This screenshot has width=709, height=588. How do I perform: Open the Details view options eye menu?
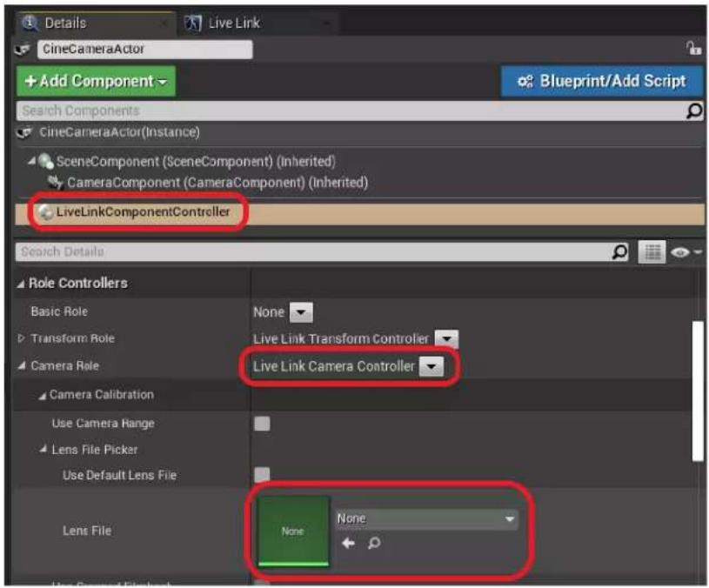pyautogui.click(x=685, y=252)
